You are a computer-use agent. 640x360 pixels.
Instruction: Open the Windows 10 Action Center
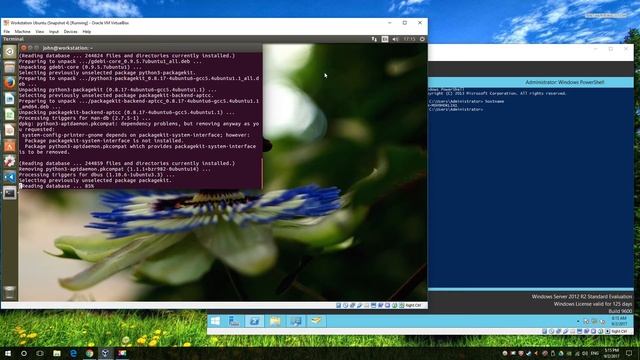(x=629, y=353)
